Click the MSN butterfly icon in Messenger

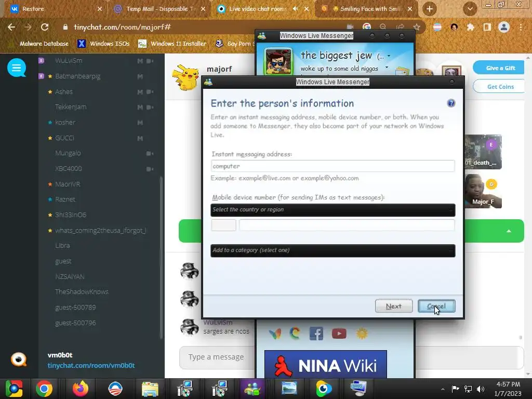(275, 334)
